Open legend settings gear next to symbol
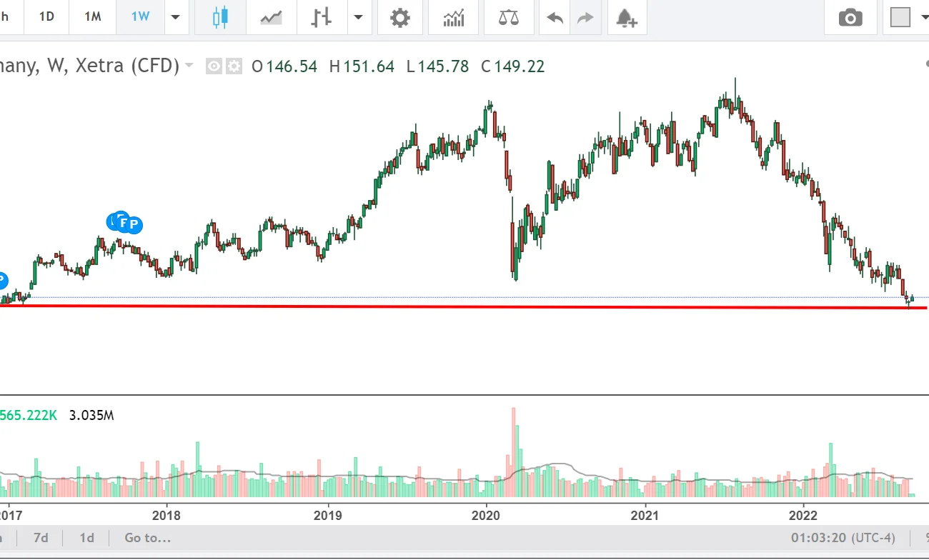 (x=234, y=66)
